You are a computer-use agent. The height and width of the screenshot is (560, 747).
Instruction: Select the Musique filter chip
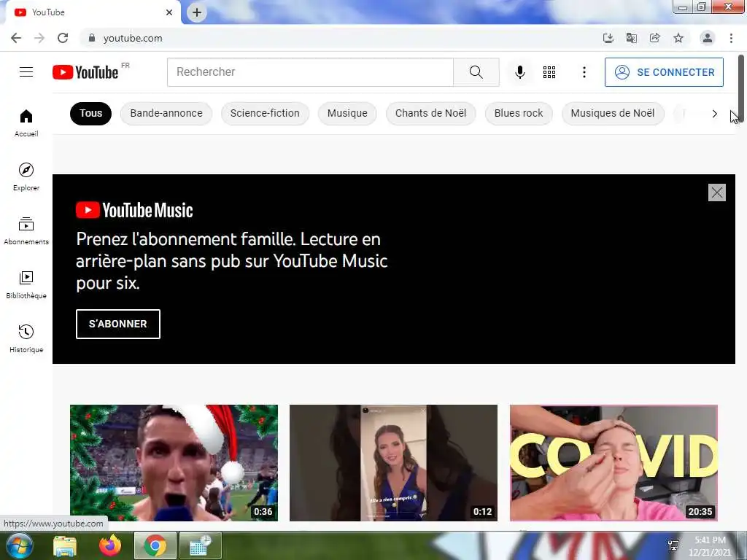(347, 113)
